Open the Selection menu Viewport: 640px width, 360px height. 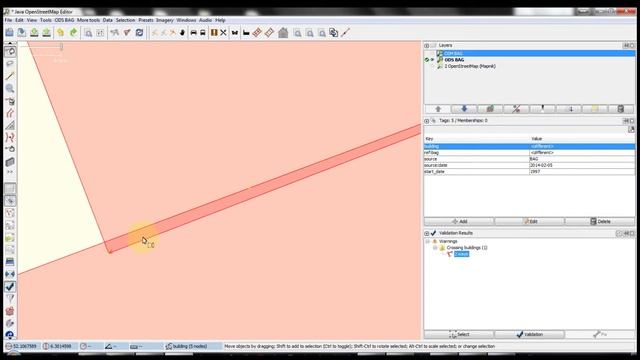point(125,20)
